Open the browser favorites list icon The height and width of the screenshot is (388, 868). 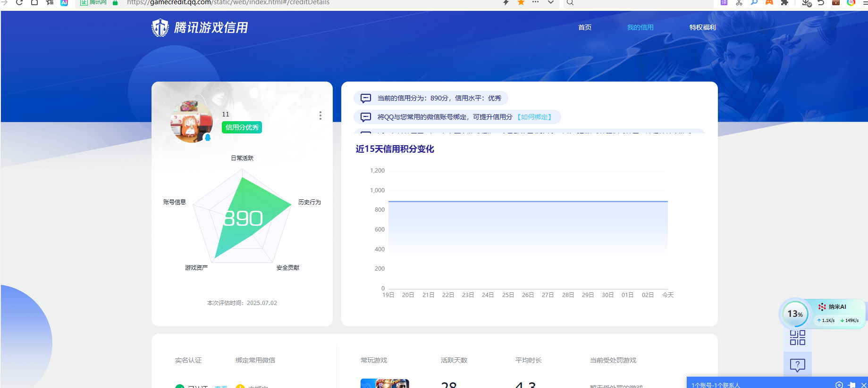click(50, 2)
